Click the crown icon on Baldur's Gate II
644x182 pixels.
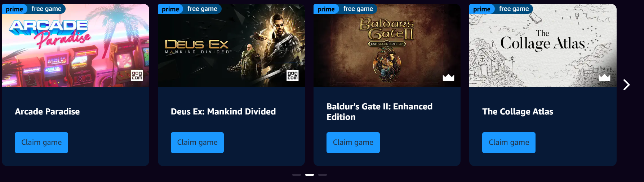click(448, 77)
